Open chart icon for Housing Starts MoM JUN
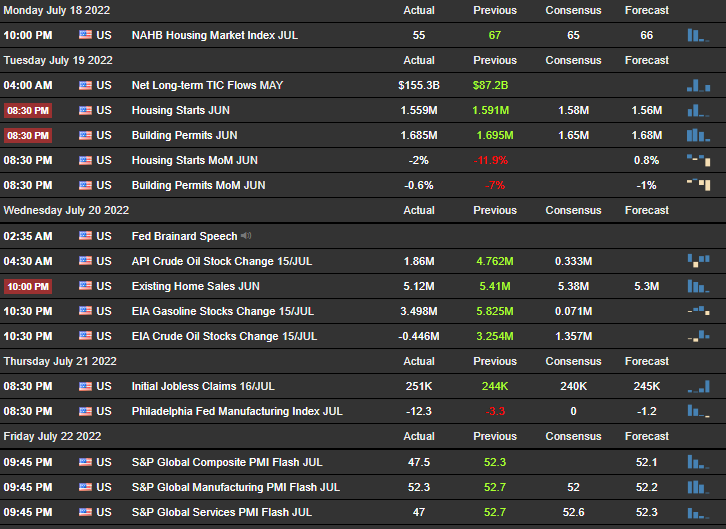The height and width of the screenshot is (529, 726). point(698,160)
